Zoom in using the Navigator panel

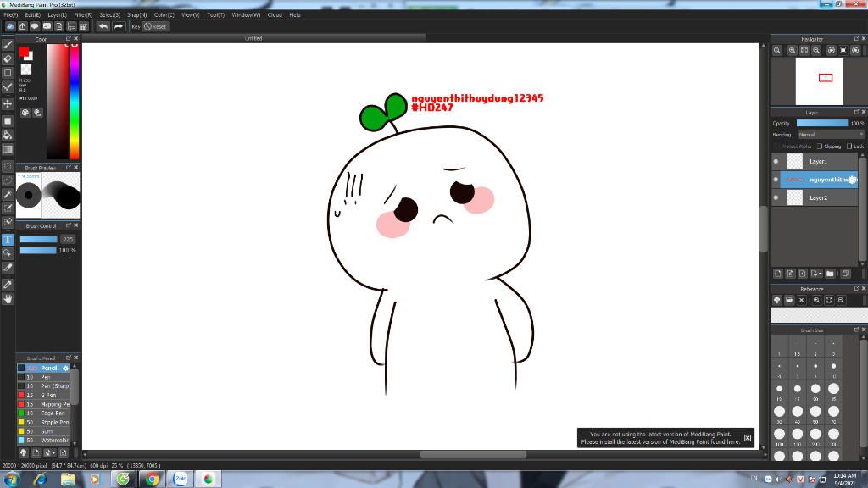click(793, 50)
